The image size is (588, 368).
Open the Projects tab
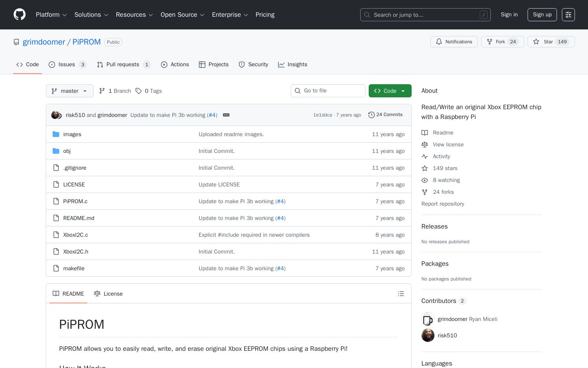pos(214,65)
